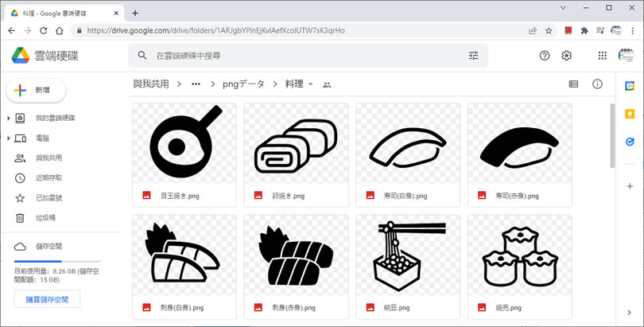The height and width of the screenshot is (327, 644).
Task: Open Google Keep in side panel
Action: tap(630, 114)
